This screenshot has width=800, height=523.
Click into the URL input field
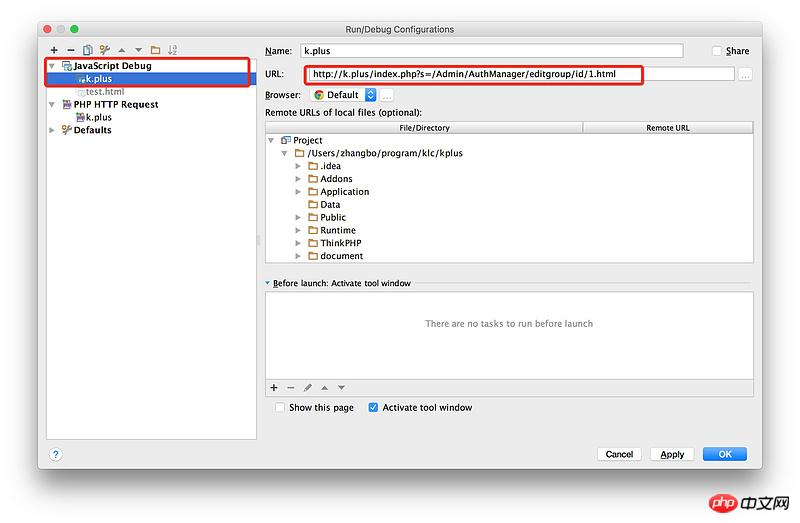click(521, 74)
